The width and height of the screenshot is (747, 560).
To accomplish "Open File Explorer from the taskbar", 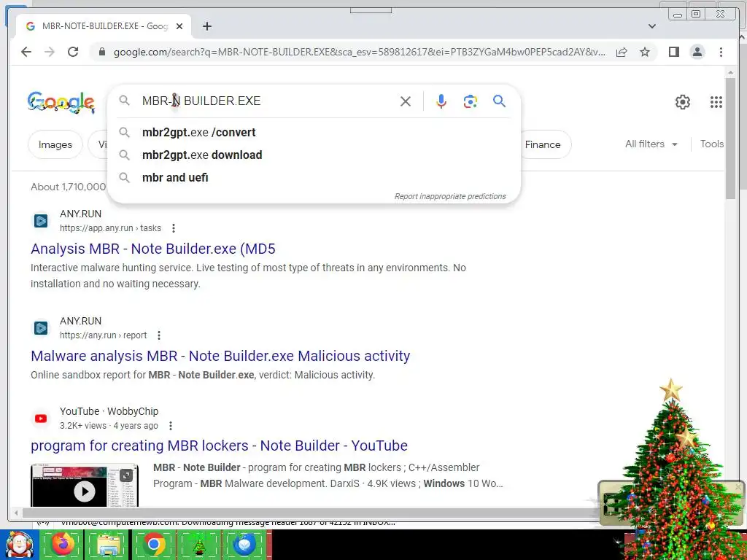I will pos(108,545).
